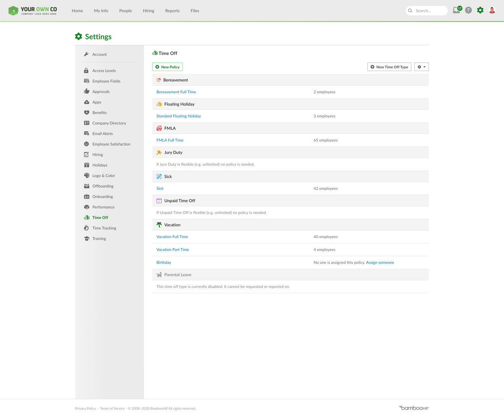
Task: Click New Time Off Type button
Action: click(x=389, y=67)
